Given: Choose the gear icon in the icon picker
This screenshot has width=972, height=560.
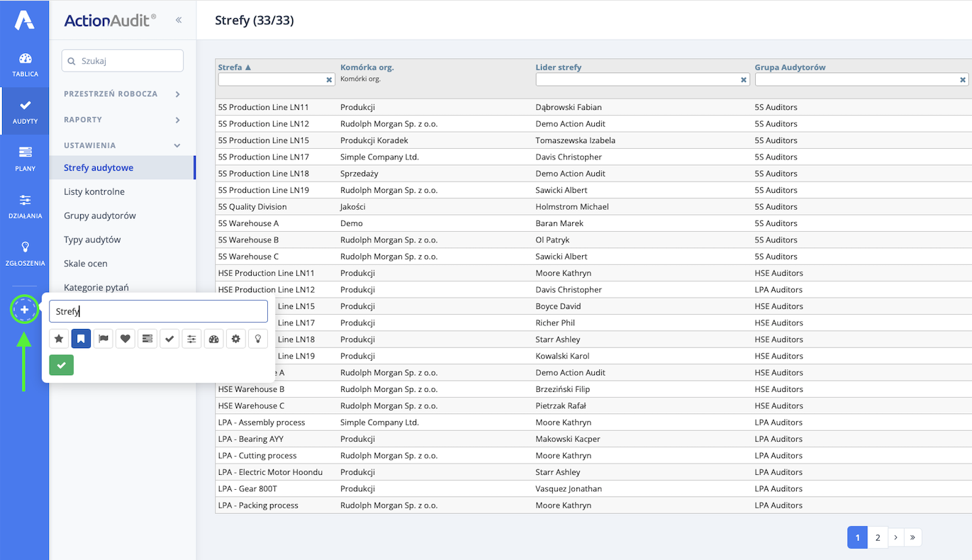Looking at the screenshot, I should (x=236, y=339).
